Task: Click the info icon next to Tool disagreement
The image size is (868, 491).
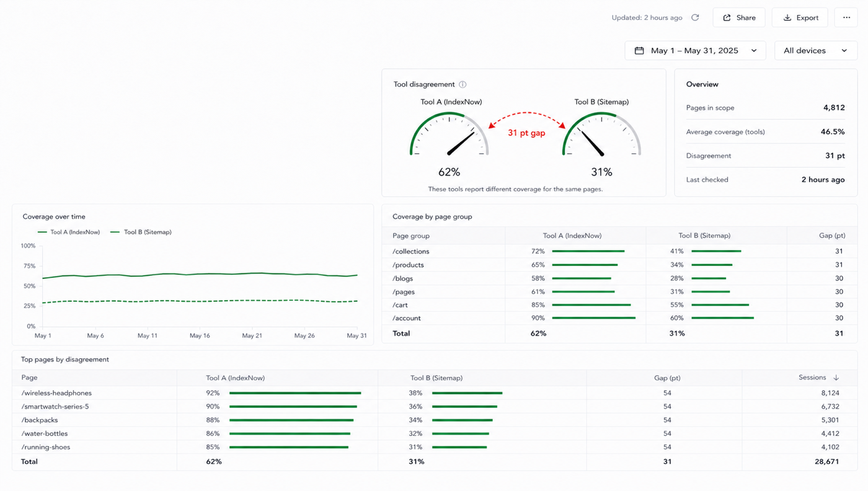Action: click(463, 84)
